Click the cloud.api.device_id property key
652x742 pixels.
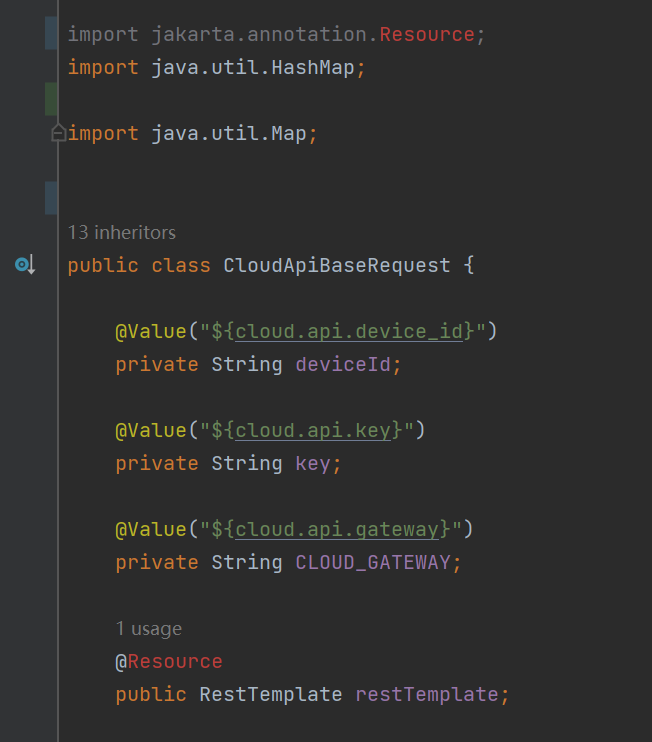349,331
